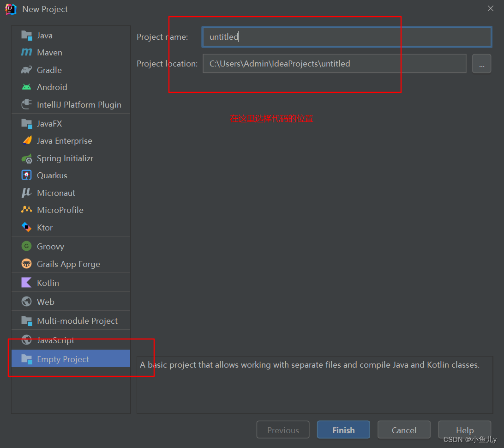Select the Micronaut label
Image resolution: width=504 pixels, height=448 pixels.
[x=56, y=193]
